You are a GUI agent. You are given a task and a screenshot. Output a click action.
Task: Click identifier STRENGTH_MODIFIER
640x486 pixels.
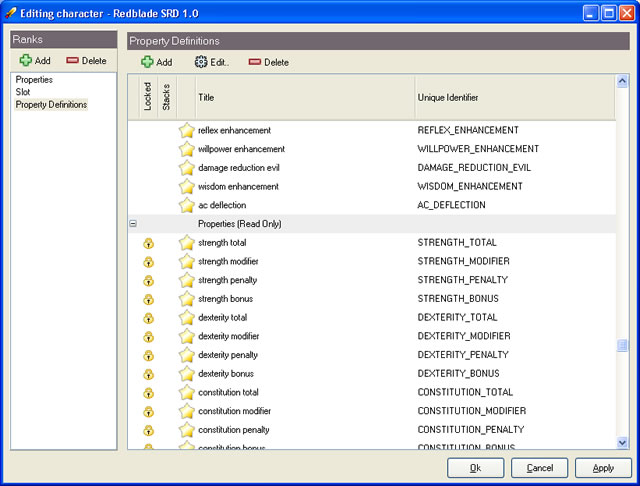463,261
